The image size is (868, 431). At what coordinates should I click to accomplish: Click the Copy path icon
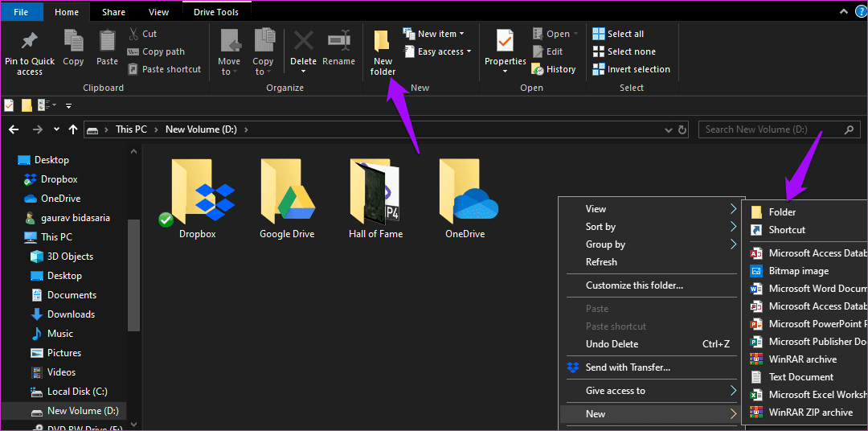click(133, 51)
